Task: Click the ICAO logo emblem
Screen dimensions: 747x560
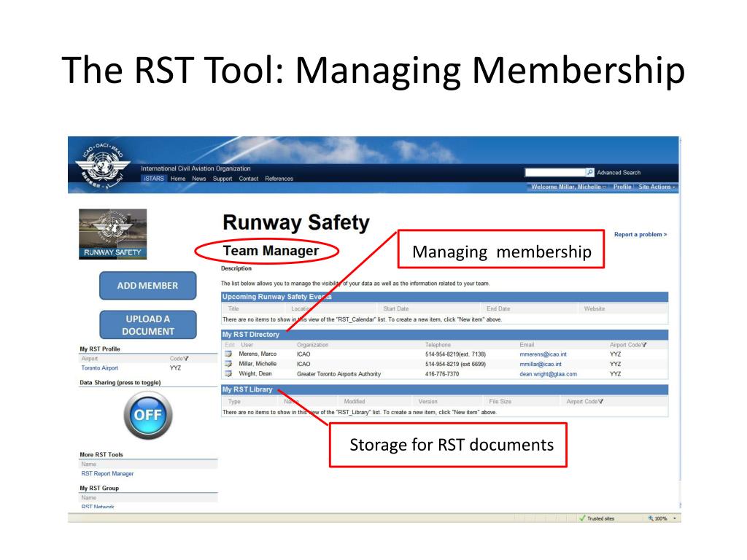Action: click(x=102, y=166)
